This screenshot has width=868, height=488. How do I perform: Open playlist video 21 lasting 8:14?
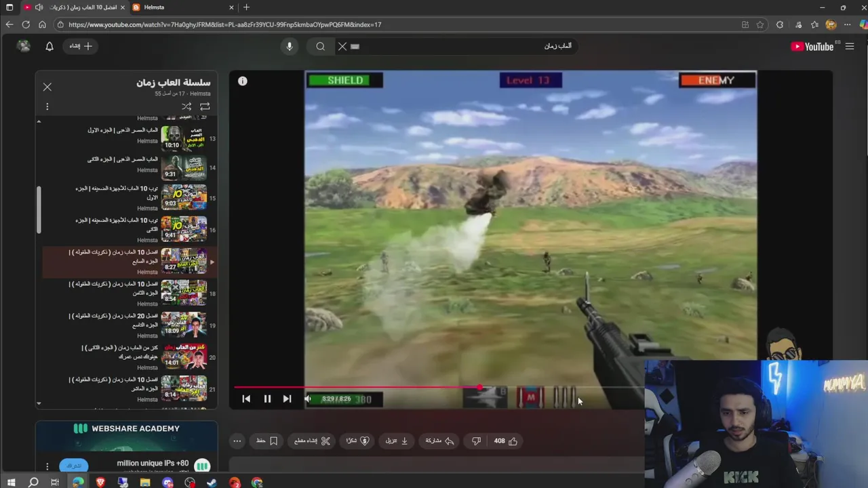click(x=129, y=389)
